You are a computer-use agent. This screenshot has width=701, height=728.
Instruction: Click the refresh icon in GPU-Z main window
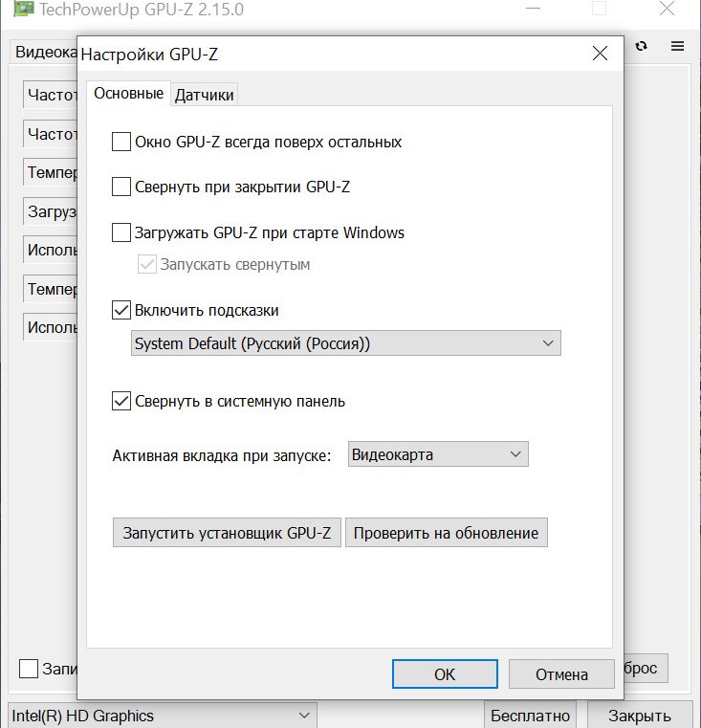(641, 46)
